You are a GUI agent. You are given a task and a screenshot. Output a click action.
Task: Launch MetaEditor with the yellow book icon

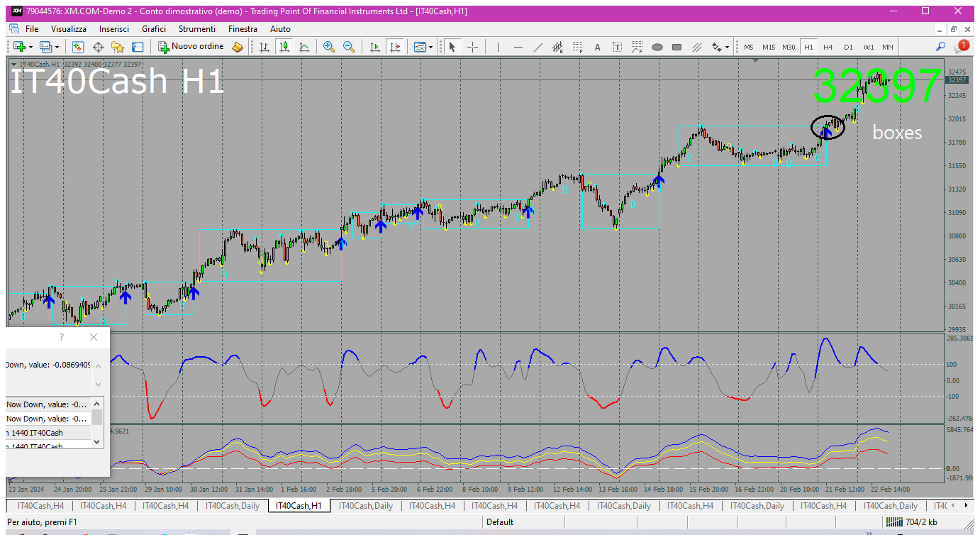coord(238,47)
